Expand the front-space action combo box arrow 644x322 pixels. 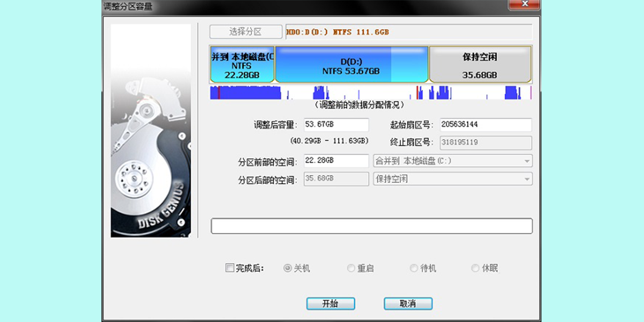[x=527, y=160]
